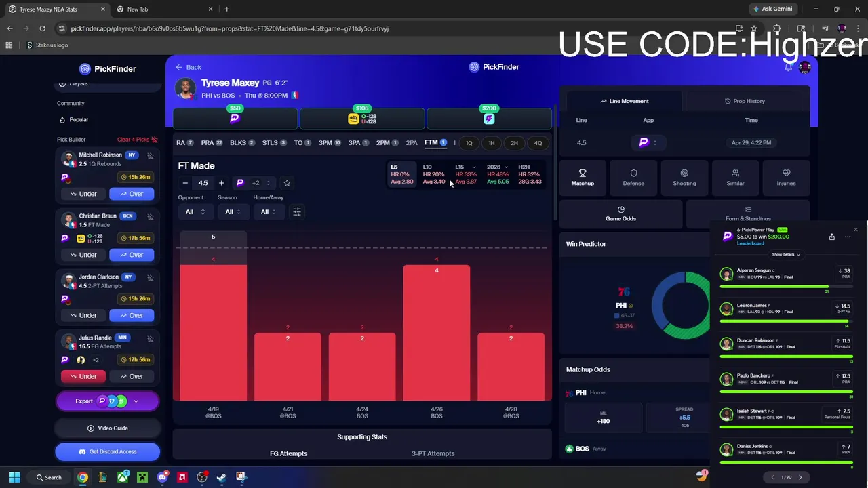Viewport: 868px width, 488px height.
Task: Select the $105 sportsbook card with -128 odds
Action: [362, 118]
